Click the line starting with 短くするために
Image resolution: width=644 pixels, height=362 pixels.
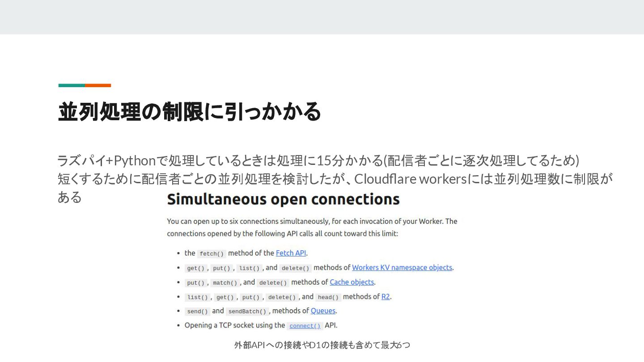pos(335,179)
